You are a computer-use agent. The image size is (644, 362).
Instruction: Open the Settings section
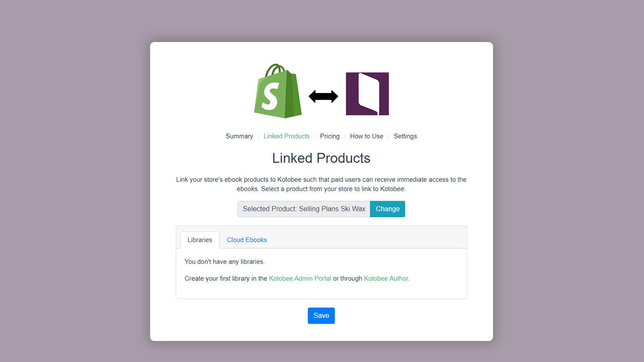tap(405, 136)
